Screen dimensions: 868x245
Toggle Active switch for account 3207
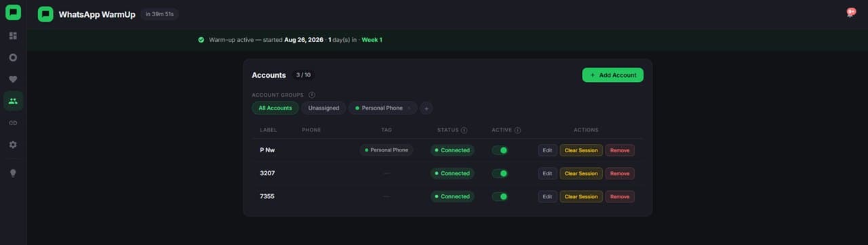click(x=500, y=173)
